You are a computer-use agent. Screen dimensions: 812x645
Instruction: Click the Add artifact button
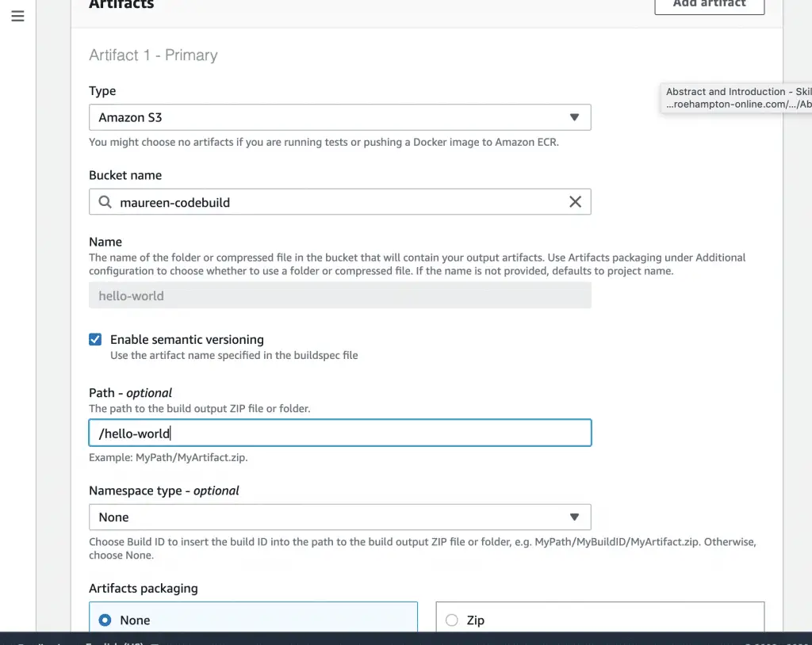pos(709,6)
